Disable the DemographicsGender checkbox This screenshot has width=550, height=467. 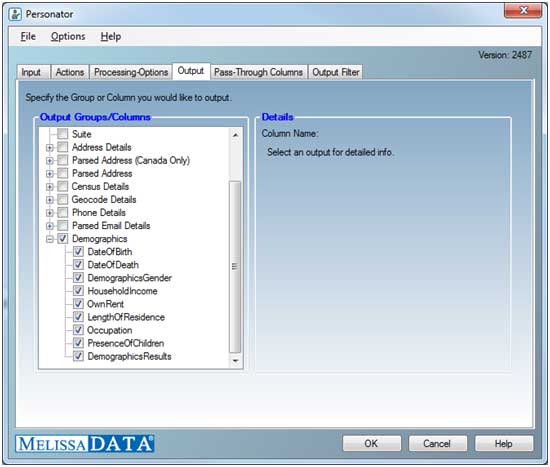[x=78, y=278]
